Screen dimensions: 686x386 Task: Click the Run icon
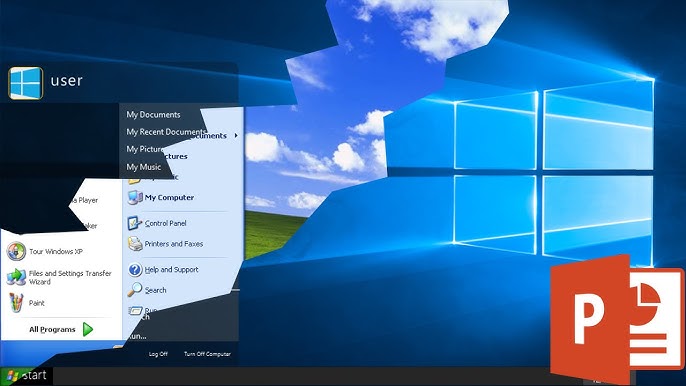[135, 311]
